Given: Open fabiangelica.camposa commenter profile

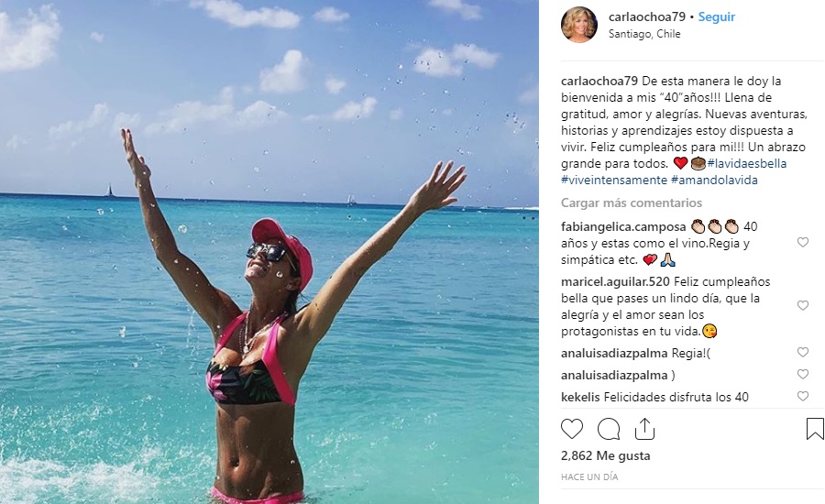Looking at the screenshot, I should click(623, 226).
